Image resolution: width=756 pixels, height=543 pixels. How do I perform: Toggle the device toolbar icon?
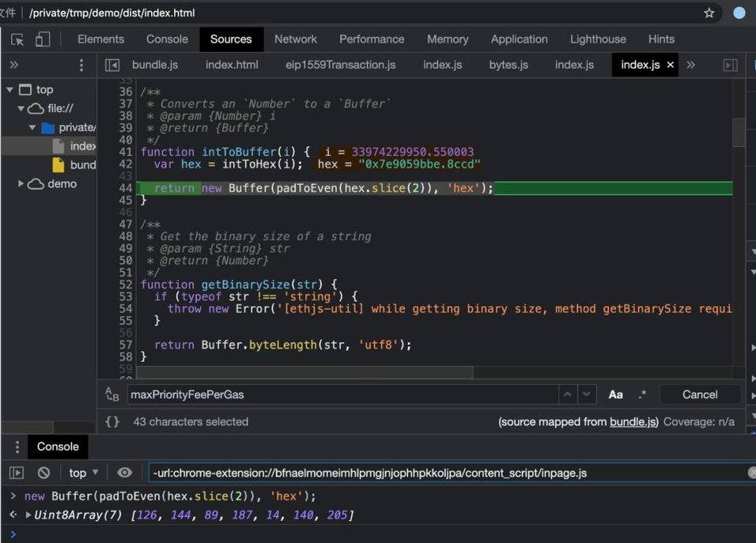click(x=43, y=39)
